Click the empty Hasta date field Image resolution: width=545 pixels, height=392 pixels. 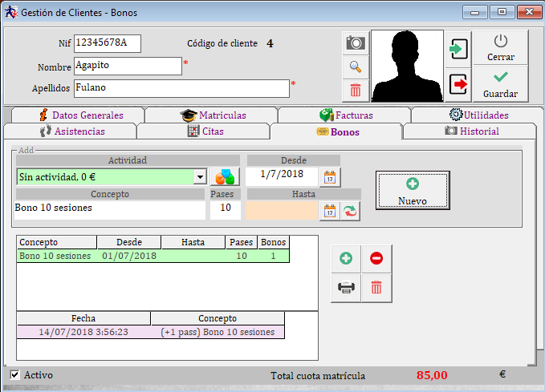pyautogui.click(x=282, y=211)
